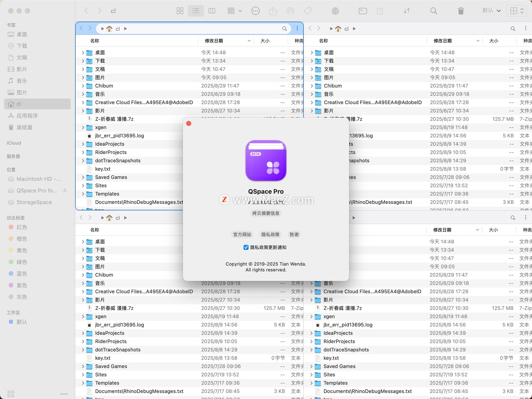
Task: Click 致谢 button
Action: pos(294,234)
